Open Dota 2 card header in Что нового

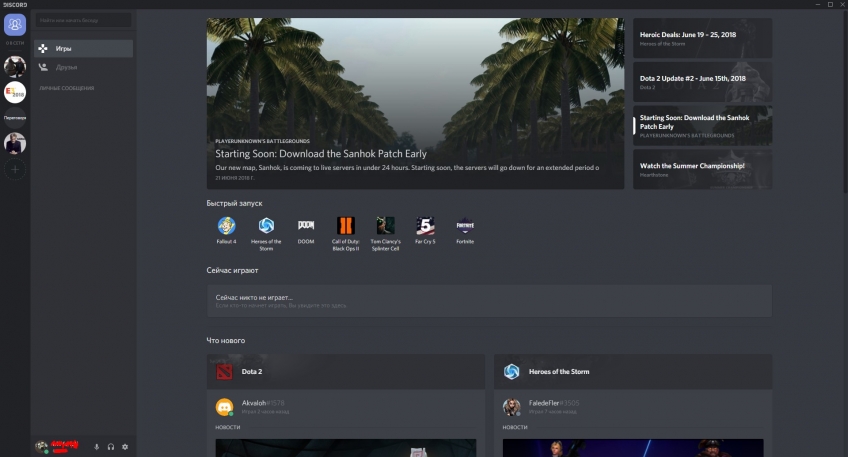346,372
